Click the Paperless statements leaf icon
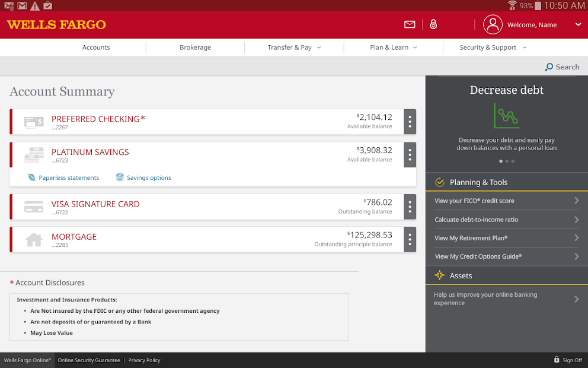Image resolution: width=588 pixels, height=368 pixels. pos(31,177)
